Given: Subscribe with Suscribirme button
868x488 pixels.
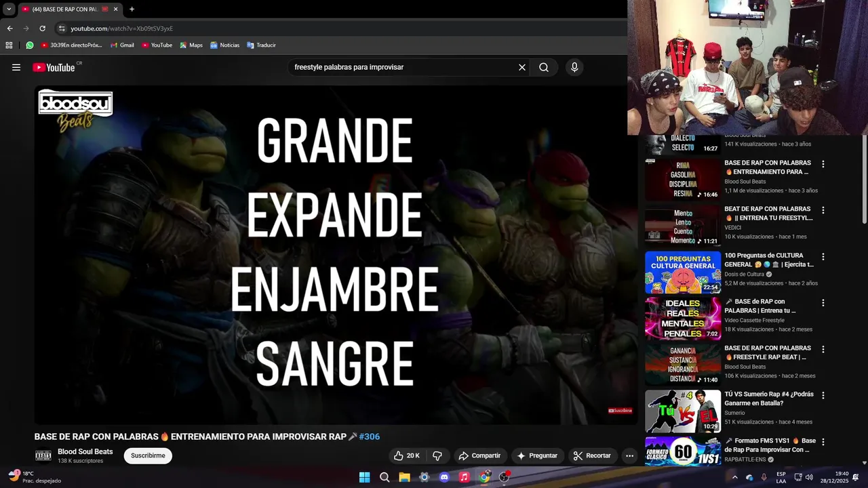Looking at the screenshot, I should coord(148,455).
